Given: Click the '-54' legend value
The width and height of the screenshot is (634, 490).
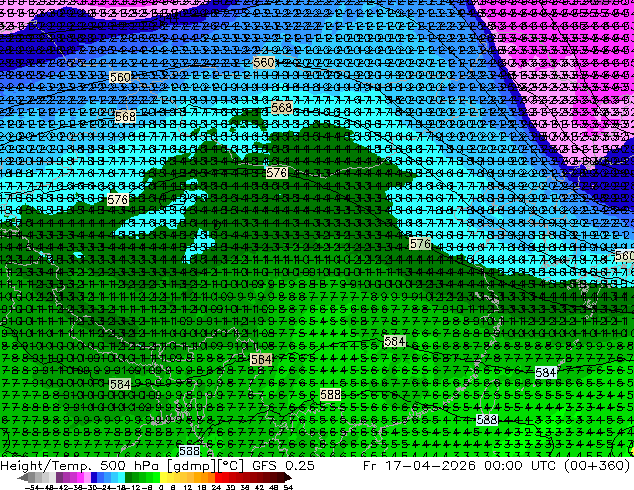Looking at the screenshot, I should point(33,487).
